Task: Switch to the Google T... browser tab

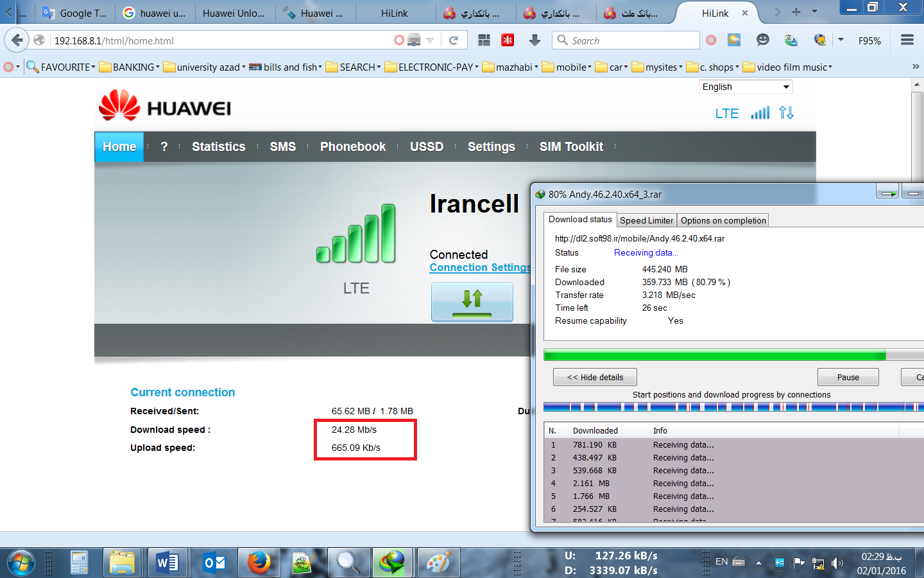Action: (75, 13)
